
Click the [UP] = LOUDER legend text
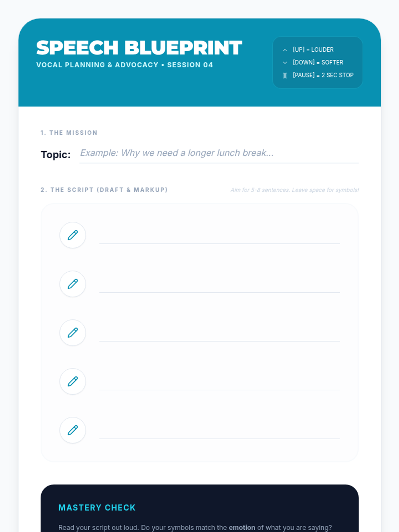pos(313,50)
